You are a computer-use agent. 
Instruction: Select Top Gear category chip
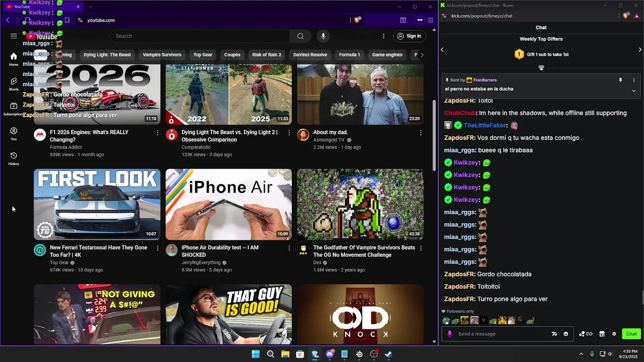tap(203, 55)
